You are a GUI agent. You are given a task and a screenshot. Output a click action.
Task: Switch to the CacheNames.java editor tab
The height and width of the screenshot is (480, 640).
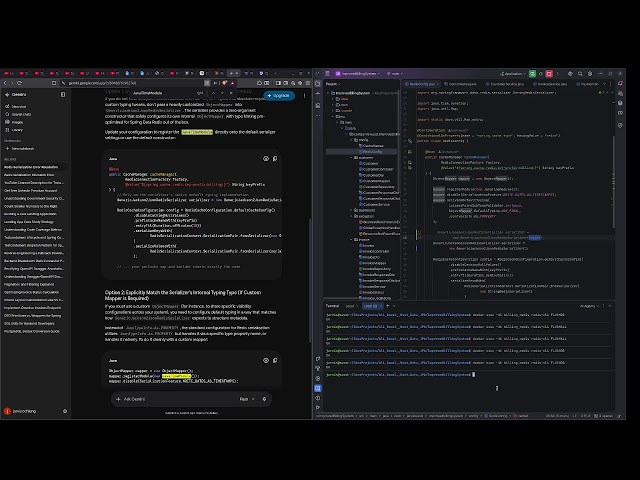(x=462, y=84)
